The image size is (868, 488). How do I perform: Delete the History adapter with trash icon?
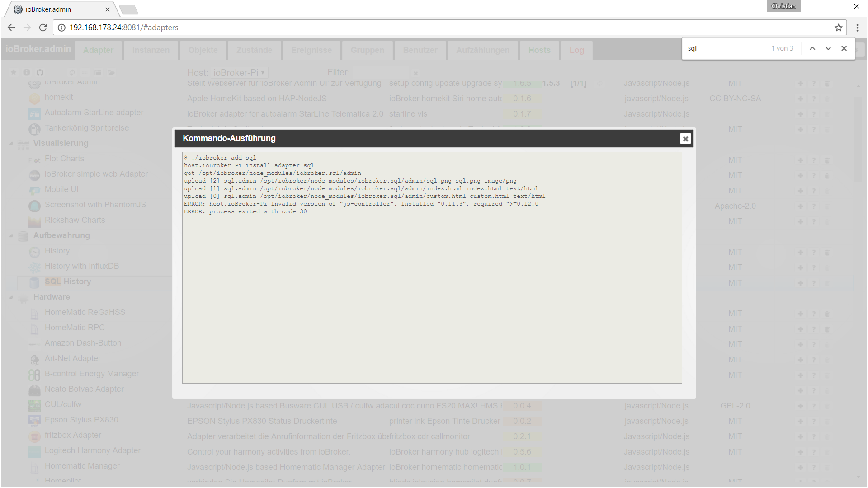(x=827, y=253)
